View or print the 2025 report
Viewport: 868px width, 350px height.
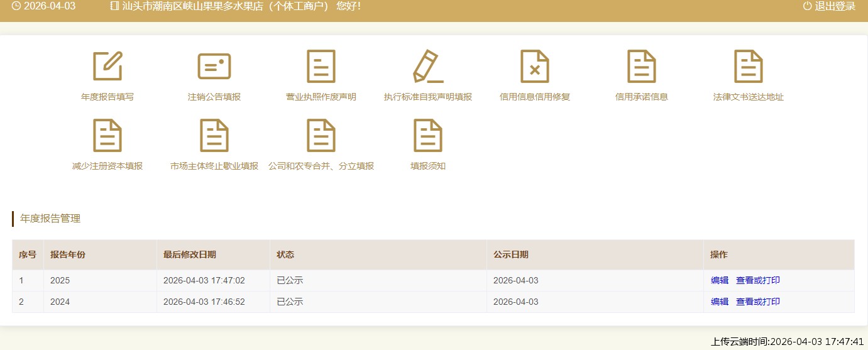point(758,280)
